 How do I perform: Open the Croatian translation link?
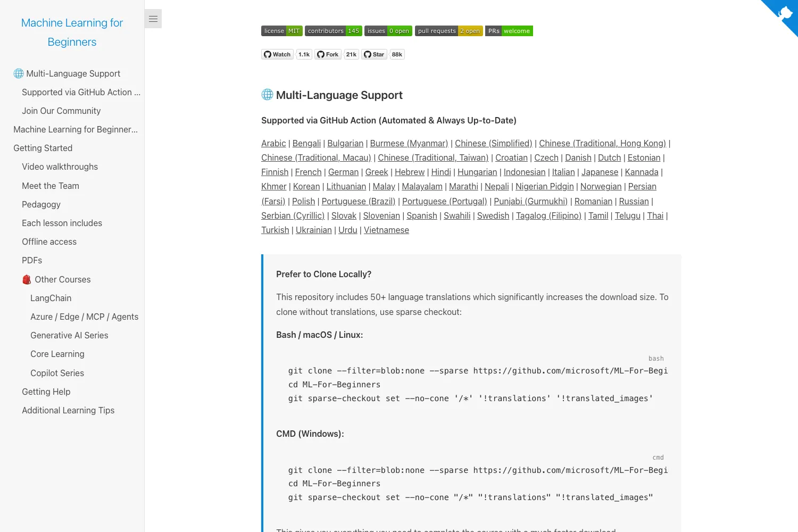pyautogui.click(x=511, y=157)
